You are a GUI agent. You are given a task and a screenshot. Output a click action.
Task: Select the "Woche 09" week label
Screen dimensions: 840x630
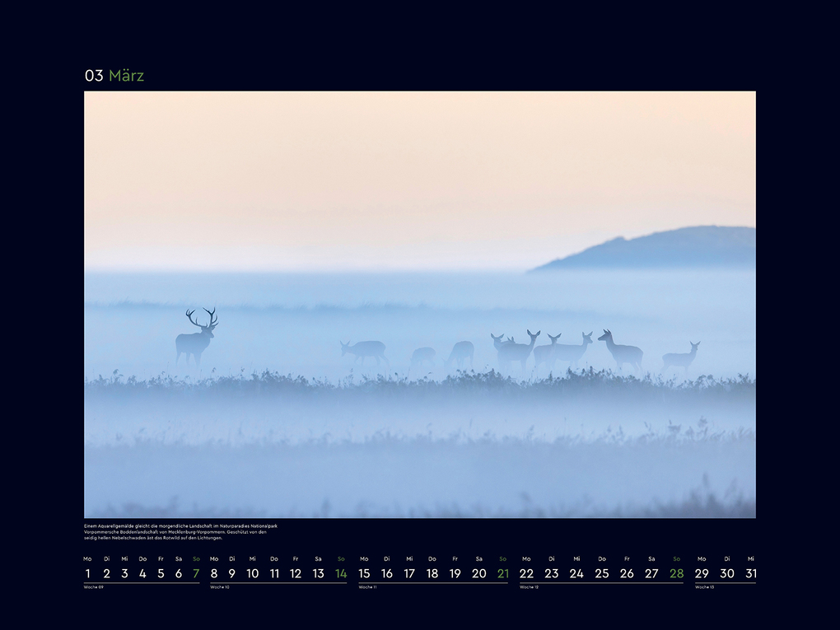[x=93, y=587]
